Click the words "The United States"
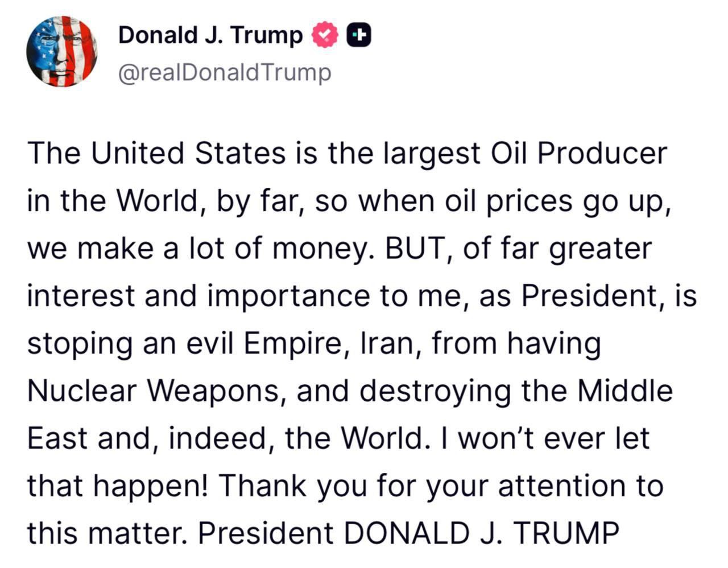This screenshot has width=728, height=568. pos(156,154)
